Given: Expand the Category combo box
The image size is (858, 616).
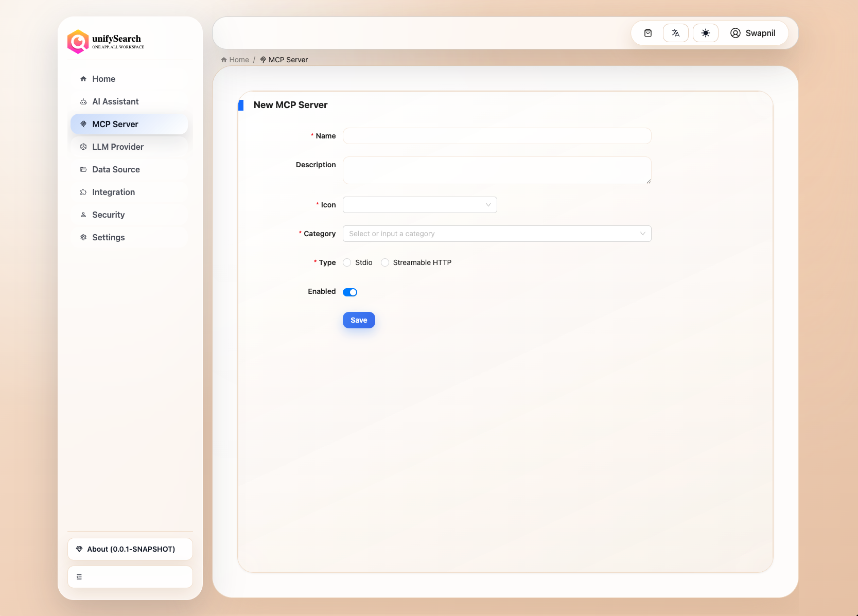Looking at the screenshot, I should click(x=497, y=234).
